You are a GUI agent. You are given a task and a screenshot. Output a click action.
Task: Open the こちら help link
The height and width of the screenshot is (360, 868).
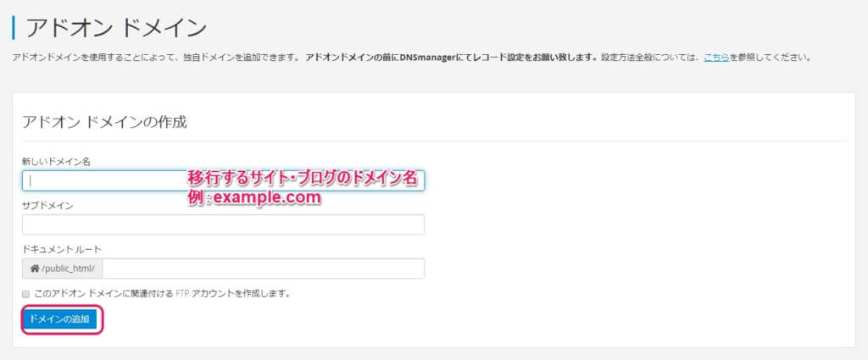click(715, 58)
